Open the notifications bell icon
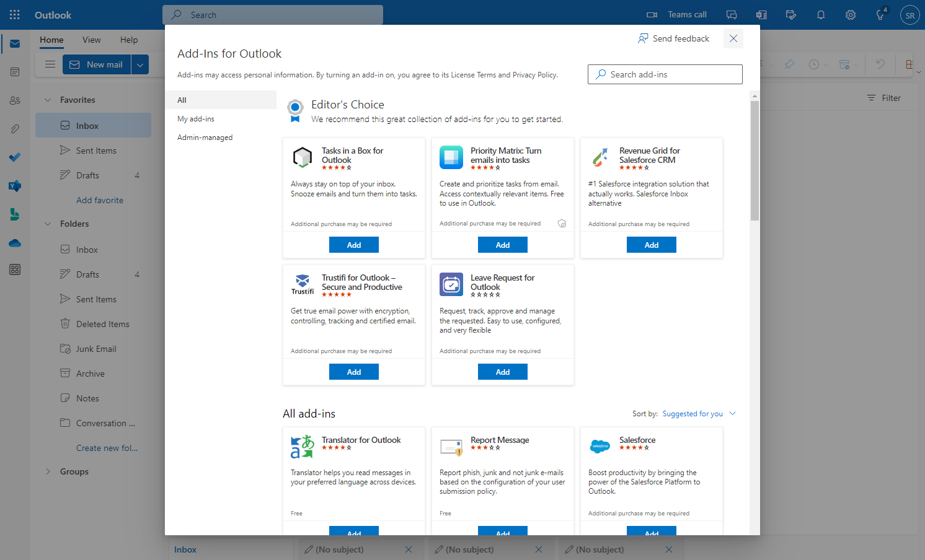This screenshot has height=560, width=925. [821, 15]
